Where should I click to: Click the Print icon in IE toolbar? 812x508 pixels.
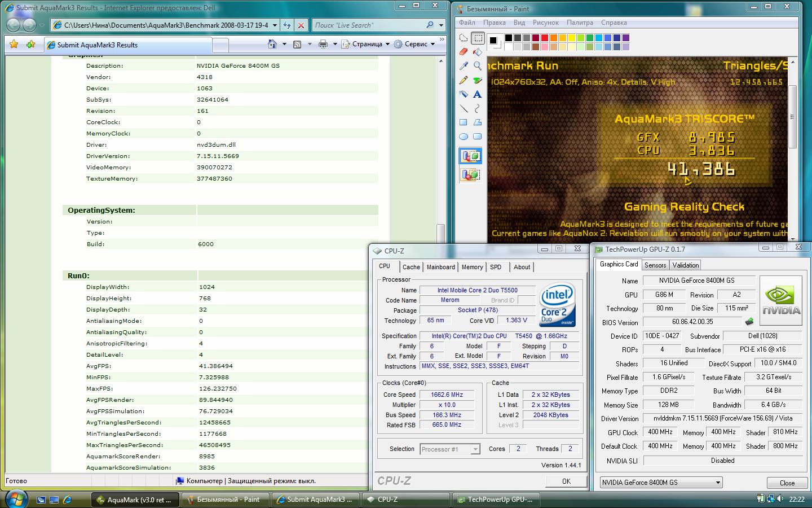pos(323,44)
